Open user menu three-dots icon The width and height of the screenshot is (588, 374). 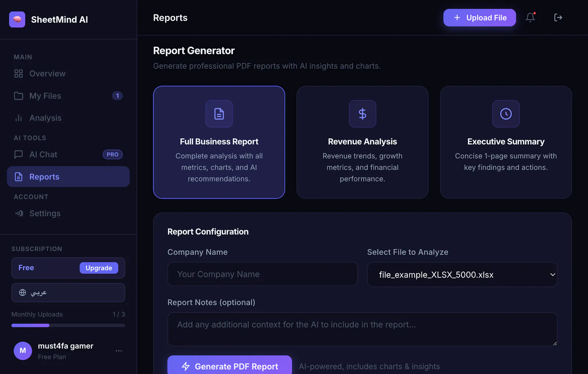[x=119, y=351]
